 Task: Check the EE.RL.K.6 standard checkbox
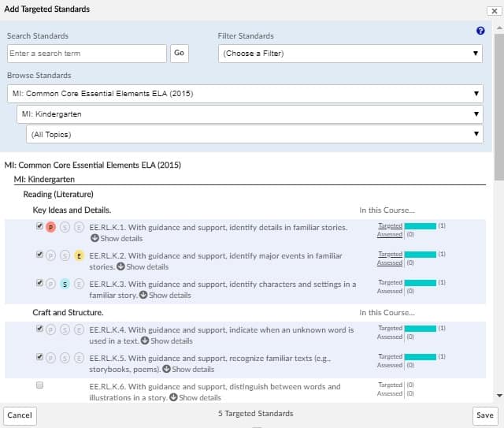pos(39,385)
